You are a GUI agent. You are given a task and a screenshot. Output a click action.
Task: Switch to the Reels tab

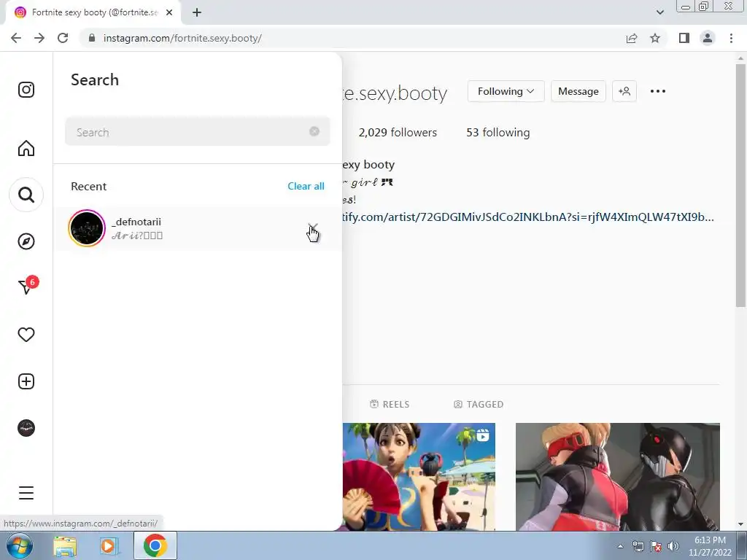click(390, 404)
